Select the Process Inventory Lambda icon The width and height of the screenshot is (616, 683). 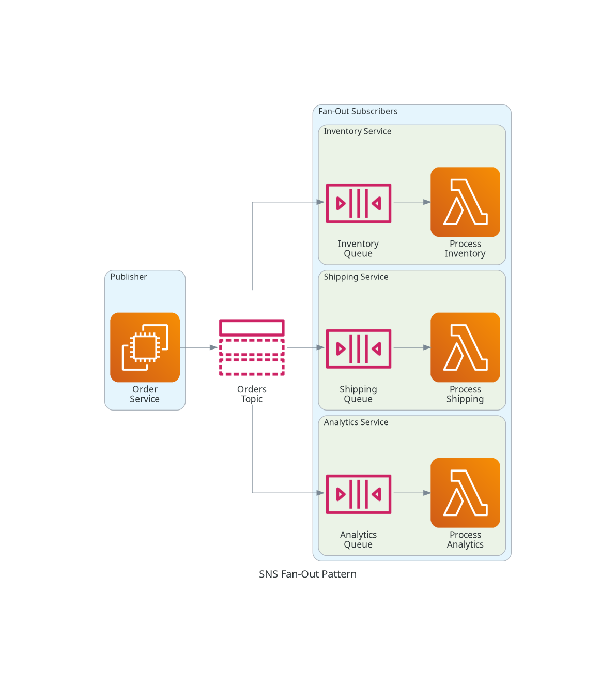coord(465,202)
